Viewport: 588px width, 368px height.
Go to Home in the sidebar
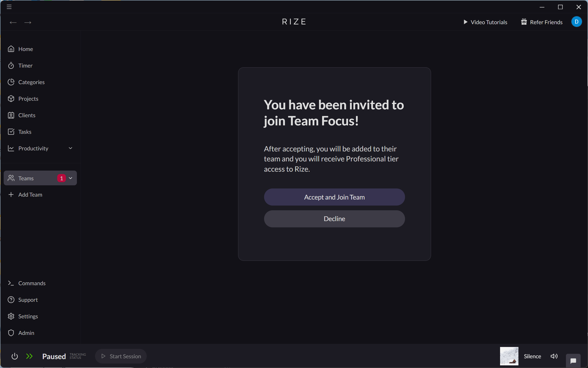coord(25,49)
